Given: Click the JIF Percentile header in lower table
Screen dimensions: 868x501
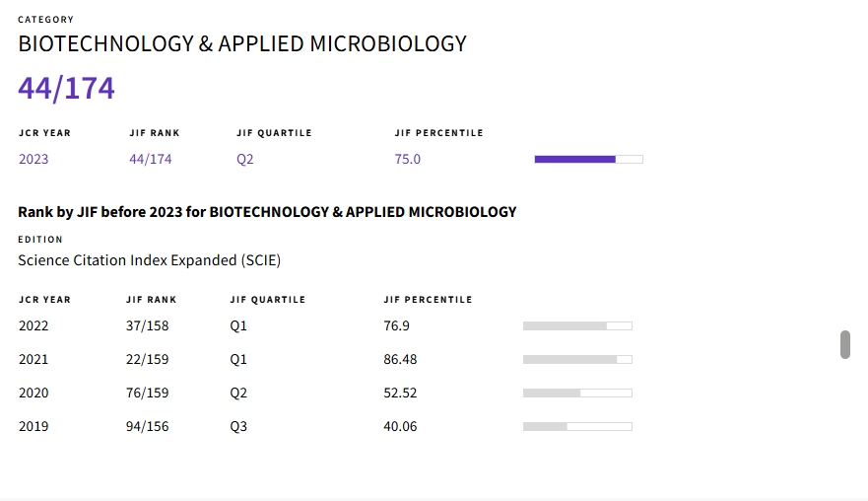Looking at the screenshot, I should point(428,300).
